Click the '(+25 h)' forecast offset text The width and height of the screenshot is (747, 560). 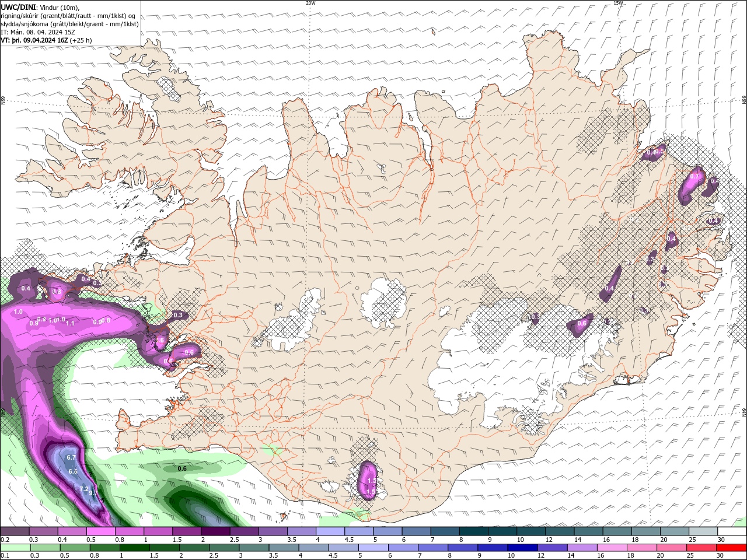coord(81,40)
